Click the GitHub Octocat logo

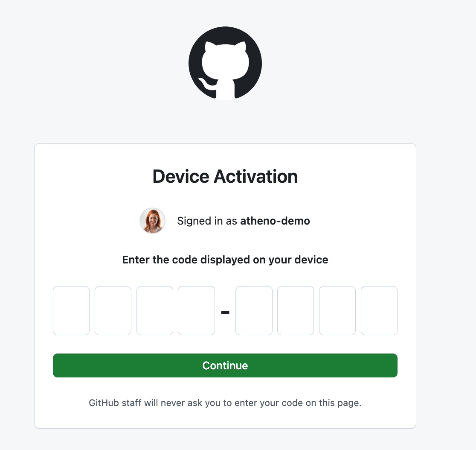tap(225, 63)
